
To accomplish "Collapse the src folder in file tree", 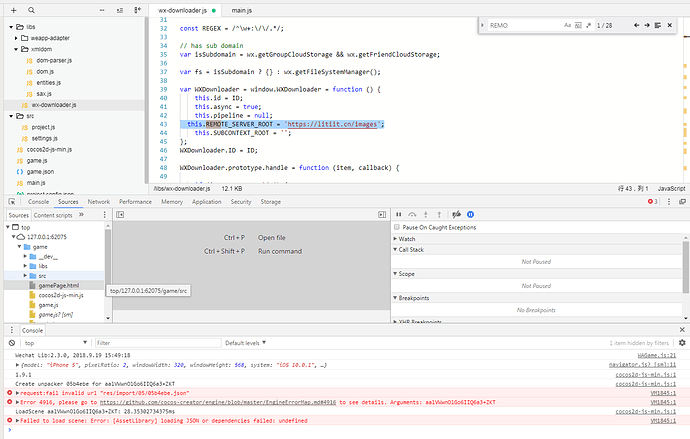I will pos(11,116).
